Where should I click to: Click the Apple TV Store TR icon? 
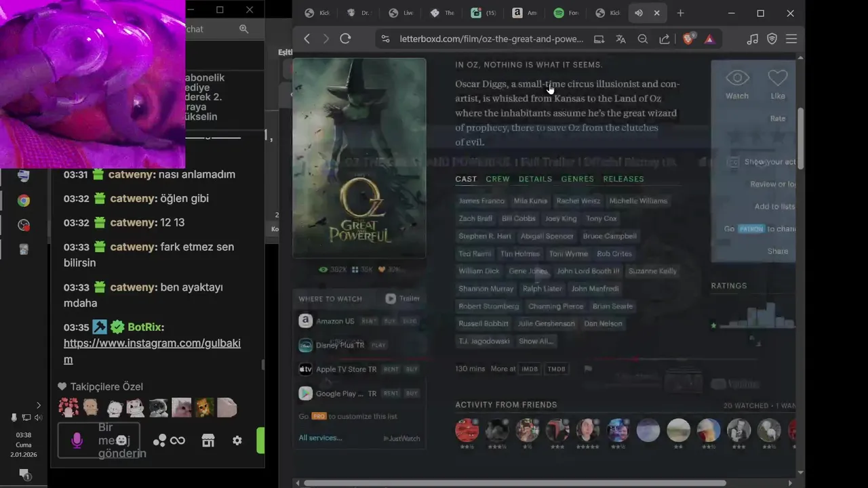click(x=305, y=369)
